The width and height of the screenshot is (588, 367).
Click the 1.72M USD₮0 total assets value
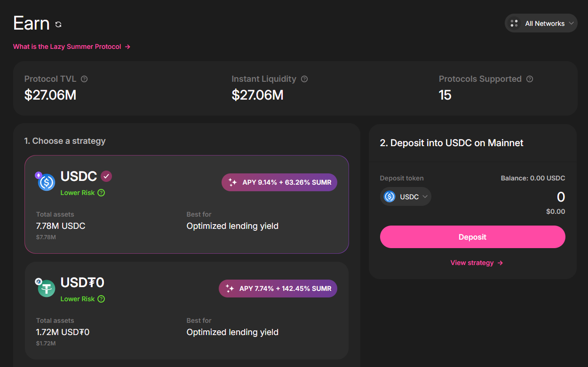tap(63, 332)
